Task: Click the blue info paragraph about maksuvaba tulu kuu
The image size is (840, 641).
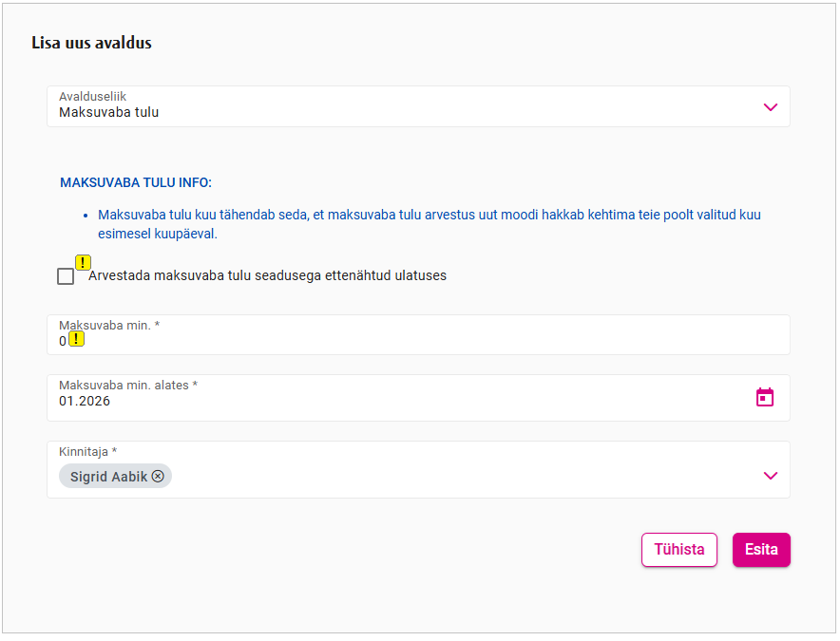Action: tap(429, 224)
